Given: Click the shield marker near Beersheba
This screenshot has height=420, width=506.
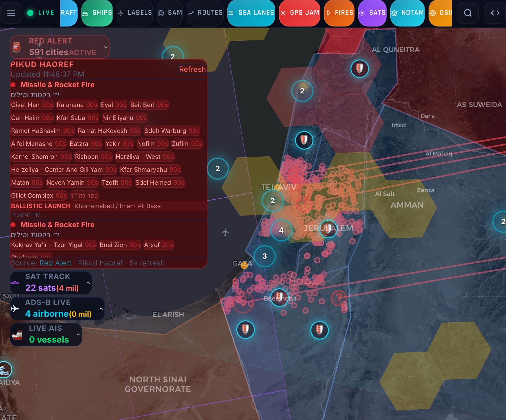Looking at the screenshot, I should point(279,298).
